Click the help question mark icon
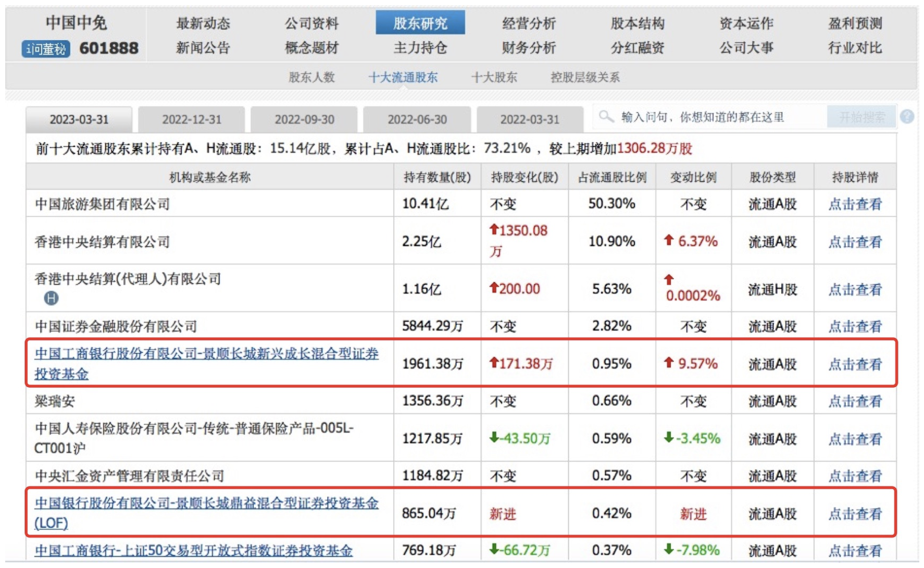The width and height of the screenshot is (924, 568). [907, 117]
